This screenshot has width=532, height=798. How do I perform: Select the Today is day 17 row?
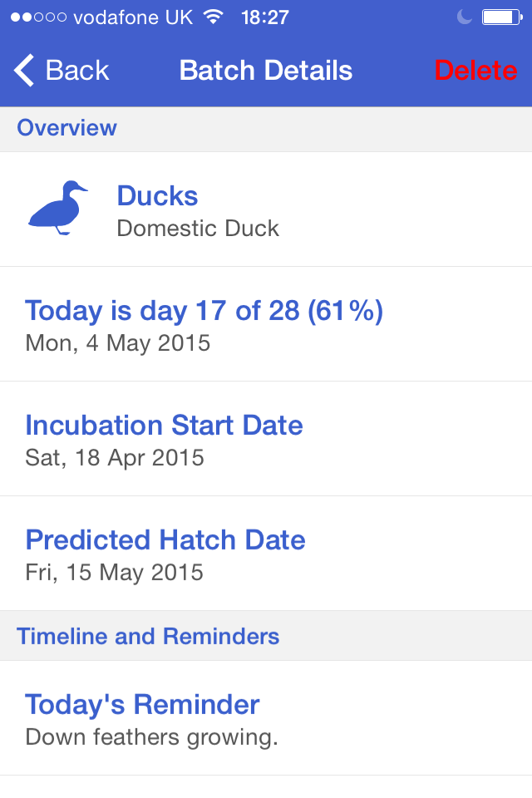[266, 324]
